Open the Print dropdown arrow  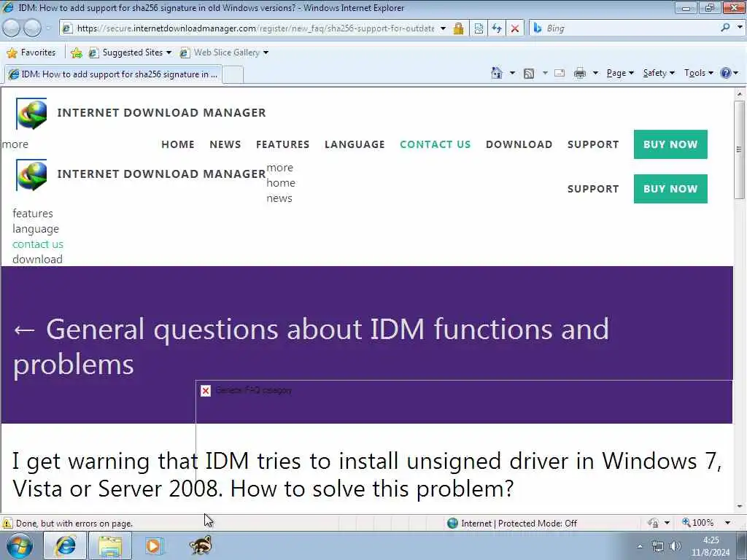[x=595, y=73]
